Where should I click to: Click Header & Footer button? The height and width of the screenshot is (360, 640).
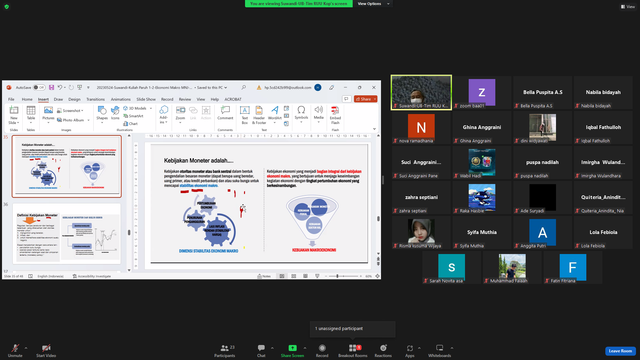click(x=259, y=115)
